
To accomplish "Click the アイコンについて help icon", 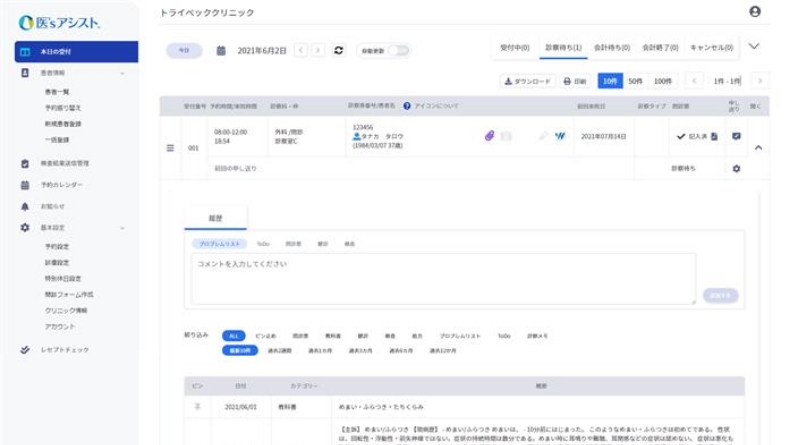I will point(407,105).
